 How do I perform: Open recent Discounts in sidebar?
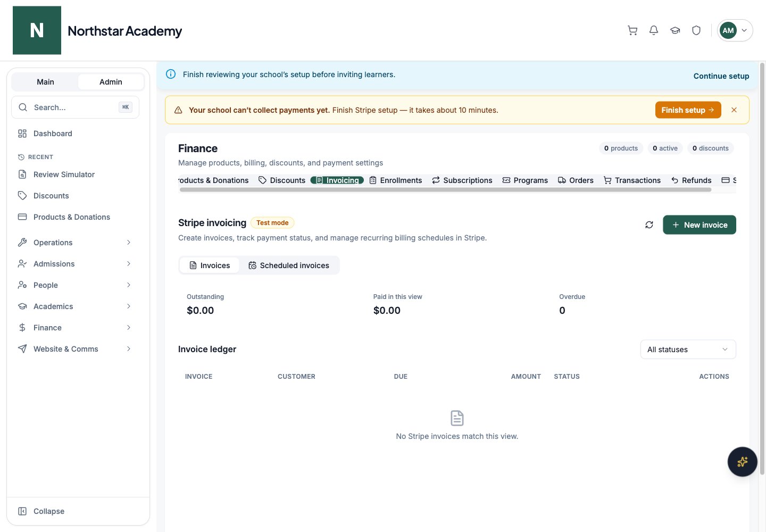tap(75, 196)
